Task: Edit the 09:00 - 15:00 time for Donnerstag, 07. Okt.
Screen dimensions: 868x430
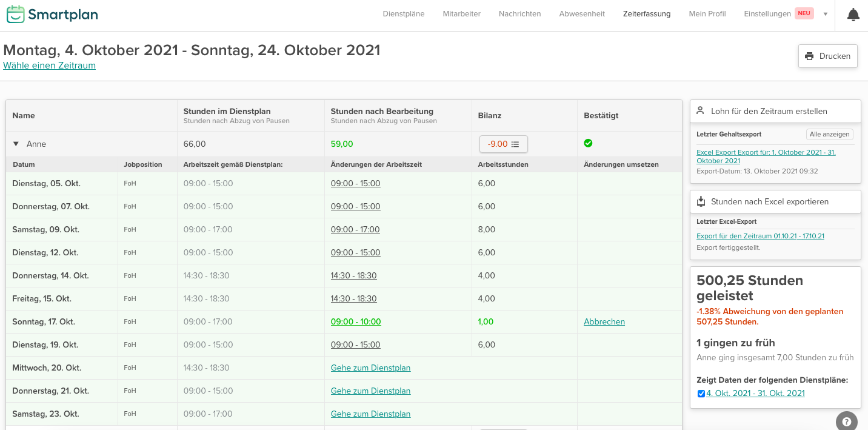Action: [x=356, y=206]
